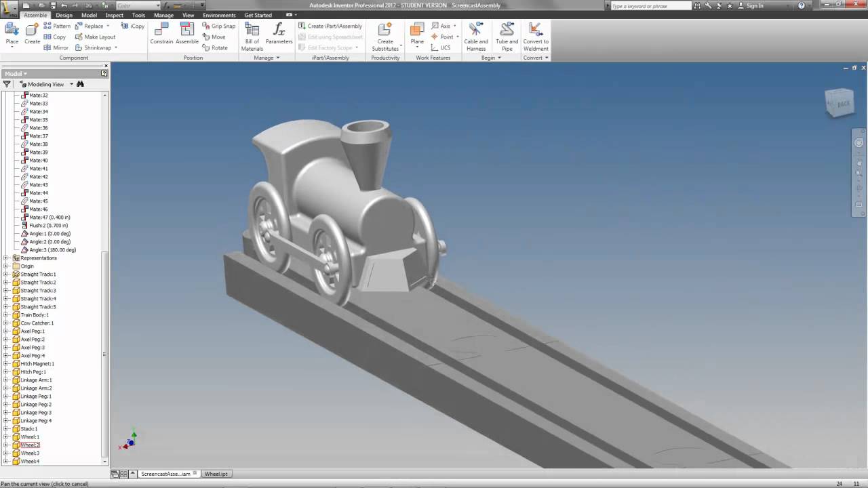Expand the Stack:1 node
This screenshot has height=488, width=868.
click(7, 428)
